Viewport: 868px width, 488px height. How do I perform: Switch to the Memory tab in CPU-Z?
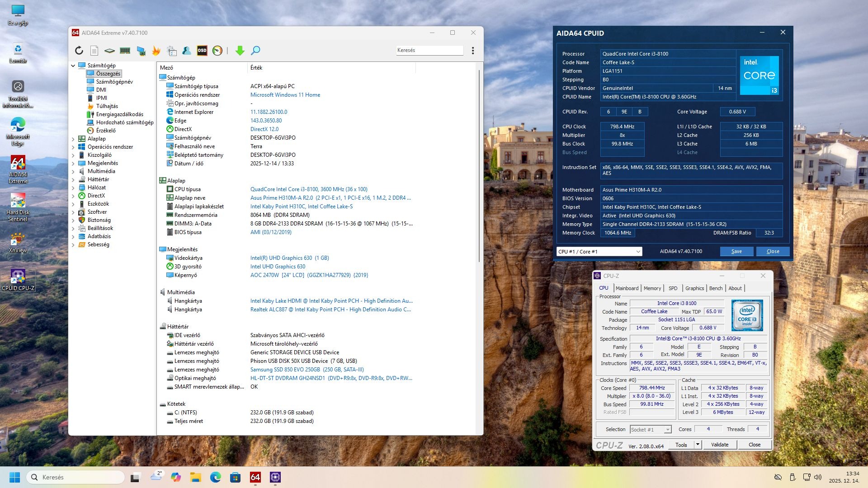[652, 288]
